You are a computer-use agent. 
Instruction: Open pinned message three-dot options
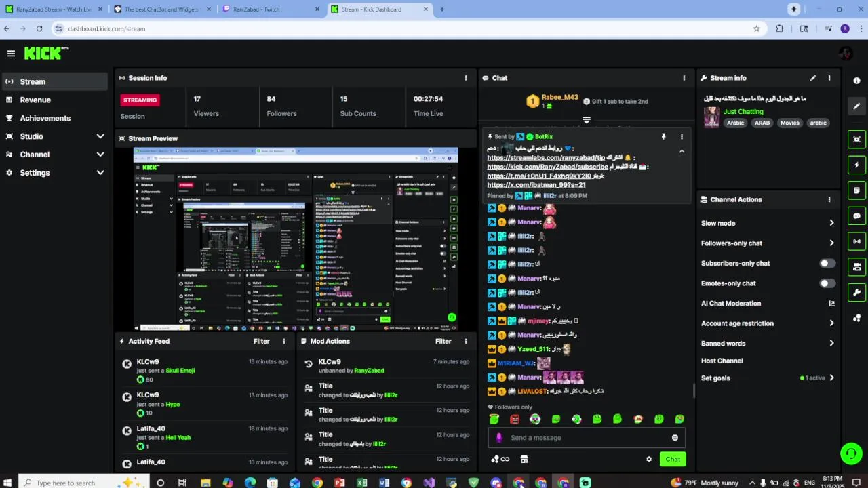pyautogui.click(x=682, y=137)
